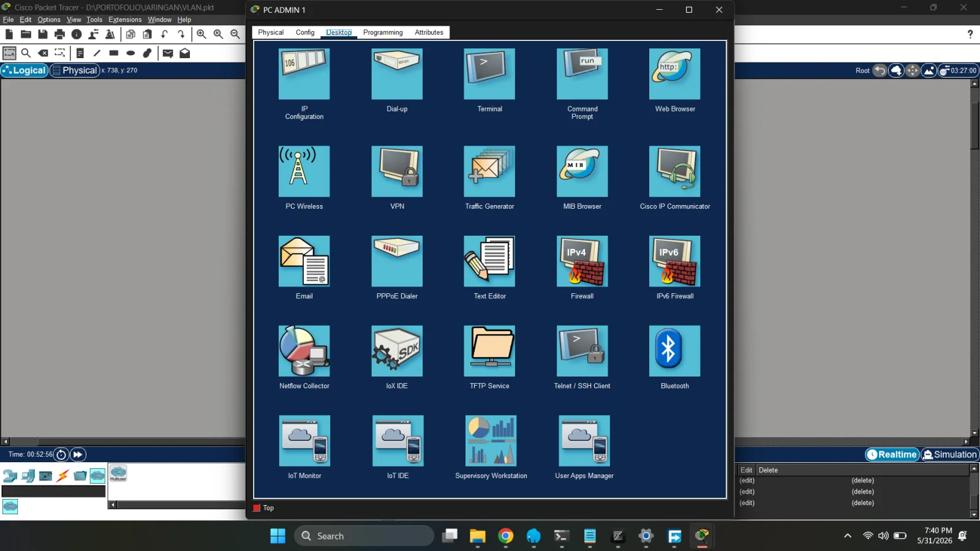Open the Email app

(304, 261)
